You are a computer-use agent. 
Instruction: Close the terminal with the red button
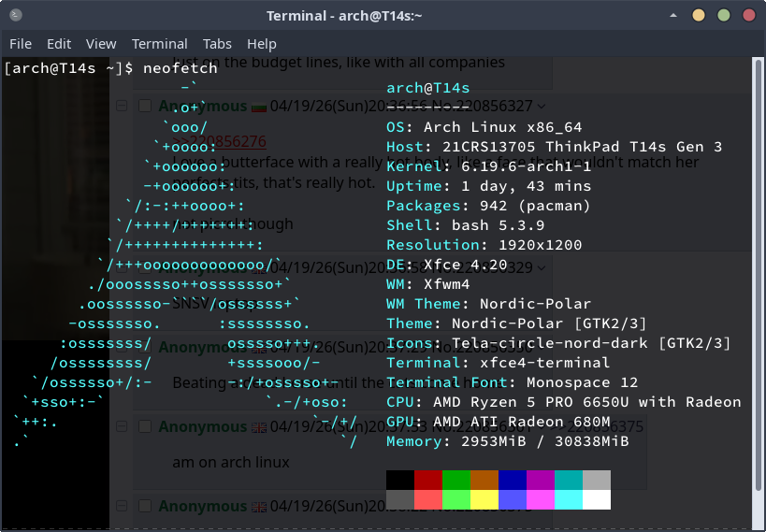pos(749,15)
